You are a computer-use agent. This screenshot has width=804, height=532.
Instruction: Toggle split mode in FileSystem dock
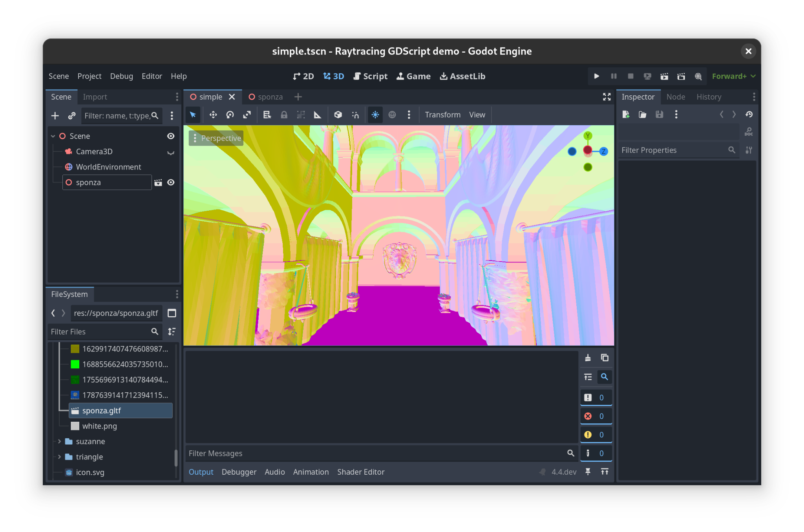coord(172,313)
